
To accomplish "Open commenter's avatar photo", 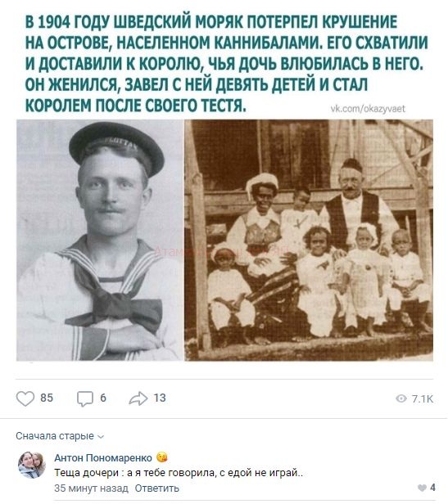I will (x=32, y=465).
